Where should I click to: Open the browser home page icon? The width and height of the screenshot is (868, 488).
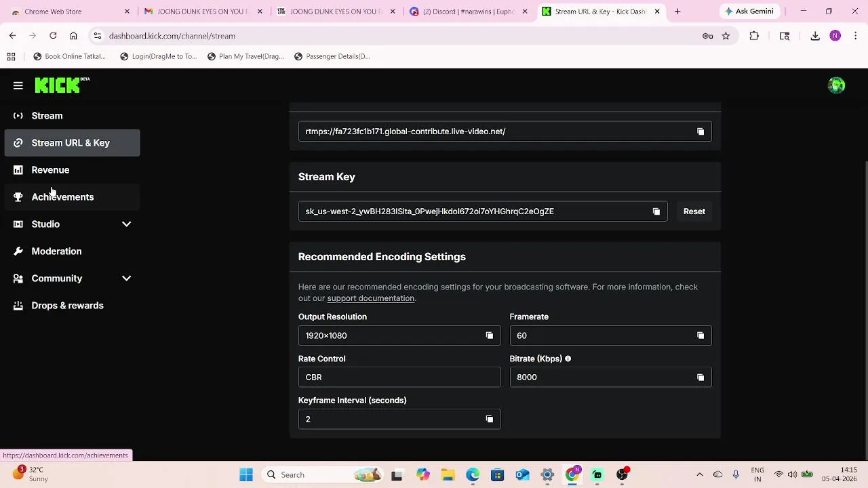click(x=73, y=36)
